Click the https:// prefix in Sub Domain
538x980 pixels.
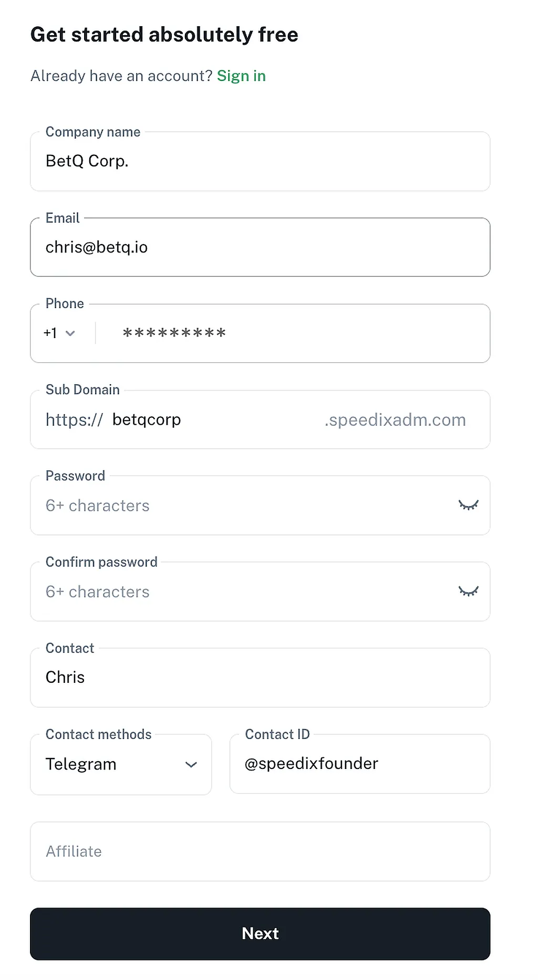(74, 420)
